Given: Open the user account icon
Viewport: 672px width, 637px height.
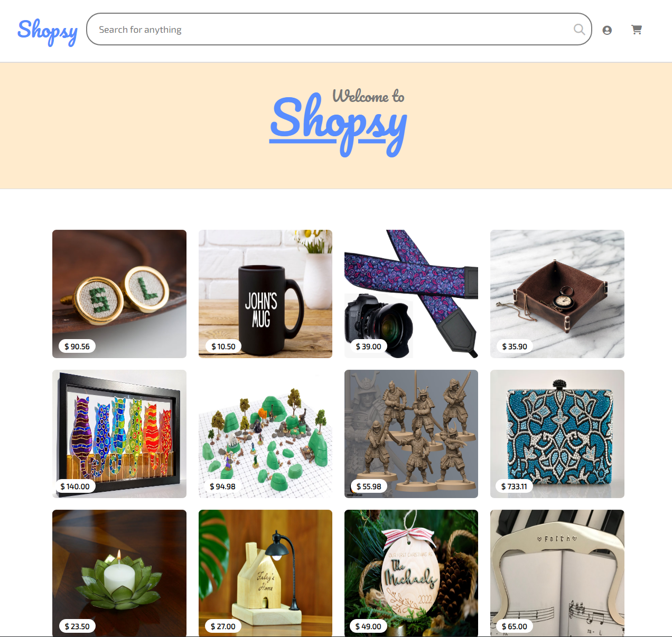Looking at the screenshot, I should (x=607, y=30).
